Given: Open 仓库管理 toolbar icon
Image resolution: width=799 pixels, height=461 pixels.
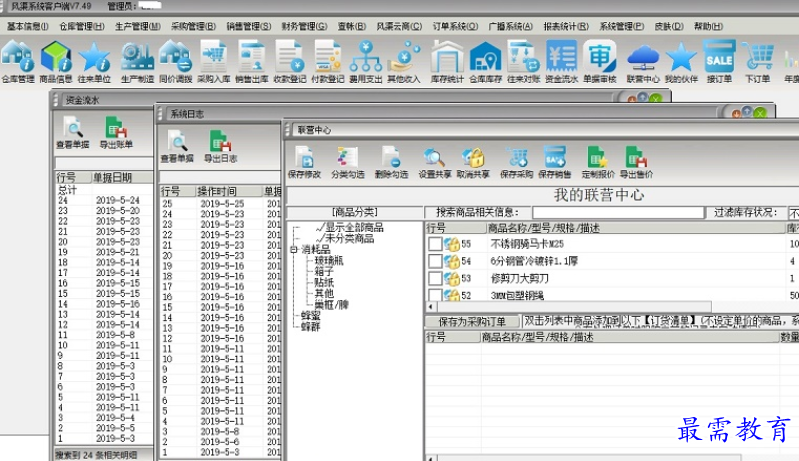Looking at the screenshot, I should (18, 62).
